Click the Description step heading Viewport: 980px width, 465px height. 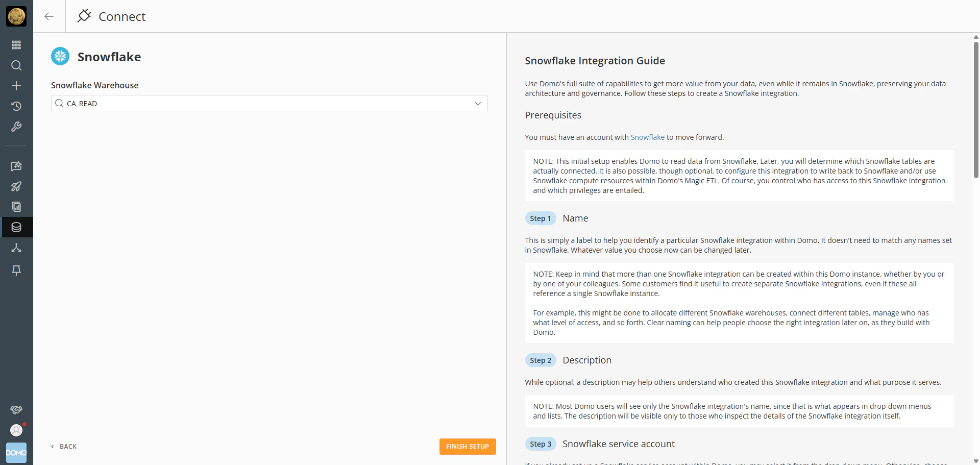(x=587, y=360)
